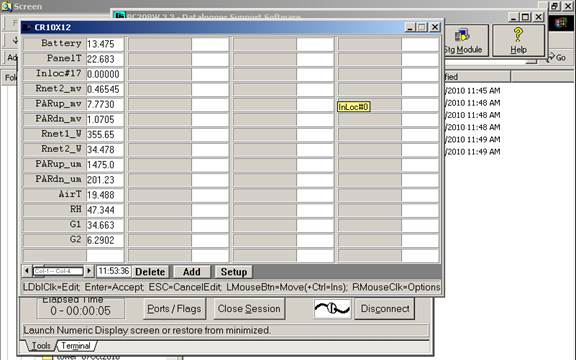Click the Battery label cell
This screenshot has height=360, width=576.
55,44
